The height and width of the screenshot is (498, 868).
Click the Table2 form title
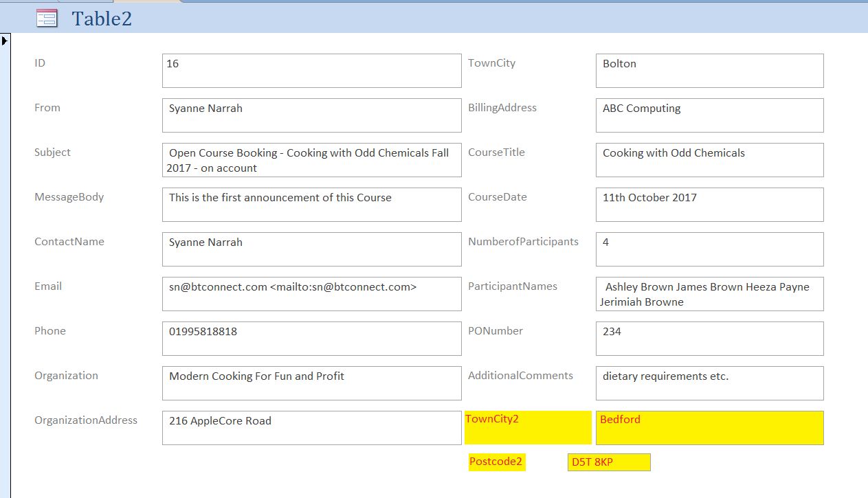tap(102, 19)
